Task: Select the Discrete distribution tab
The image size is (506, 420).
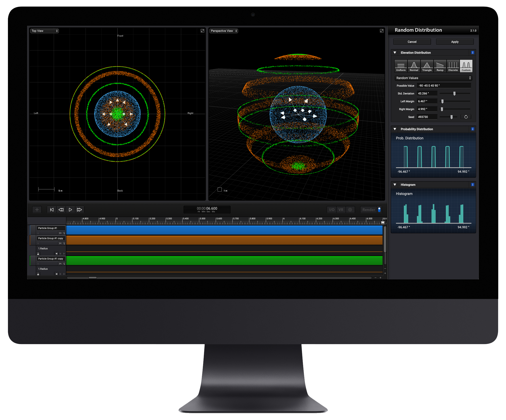Action: point(453,66)
